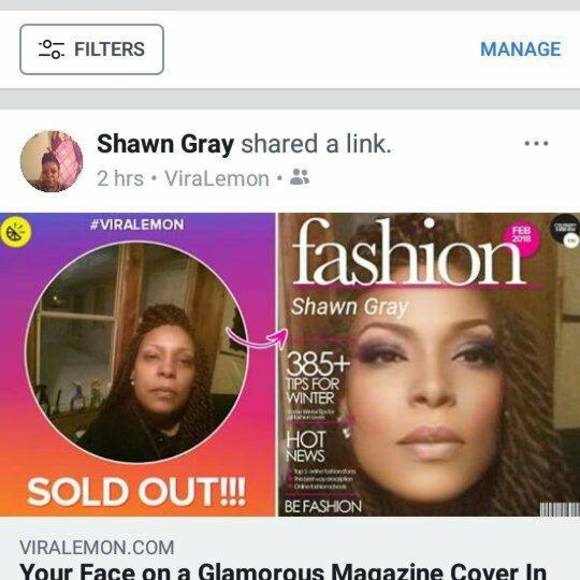The width and height of the screenshot is (580, 580).
Task: Click the friends audience icon
Action: click(300, 177)
